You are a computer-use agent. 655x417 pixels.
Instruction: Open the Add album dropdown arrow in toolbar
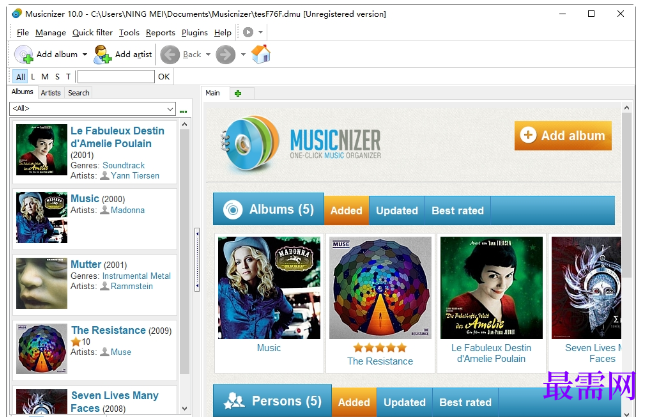tap(85, 54)
